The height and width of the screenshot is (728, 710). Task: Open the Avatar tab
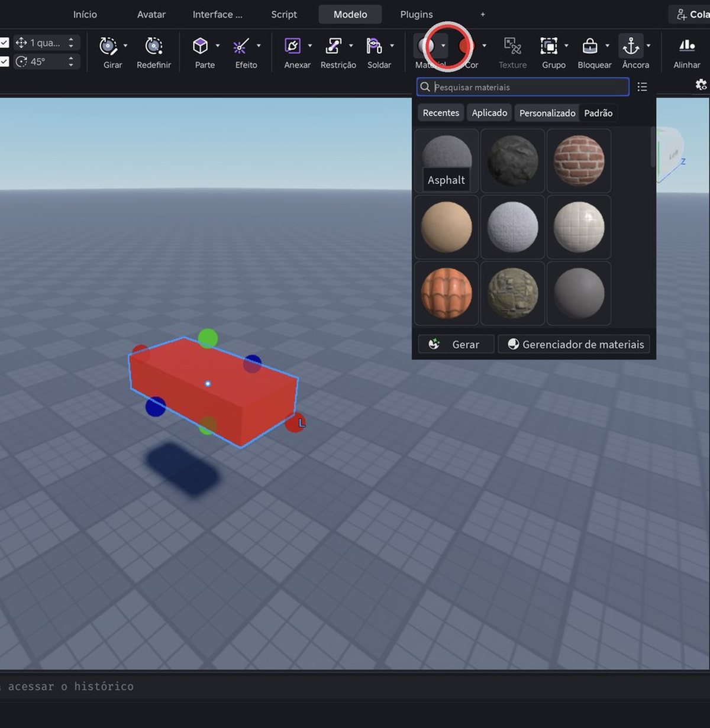(x=151, y=14)
